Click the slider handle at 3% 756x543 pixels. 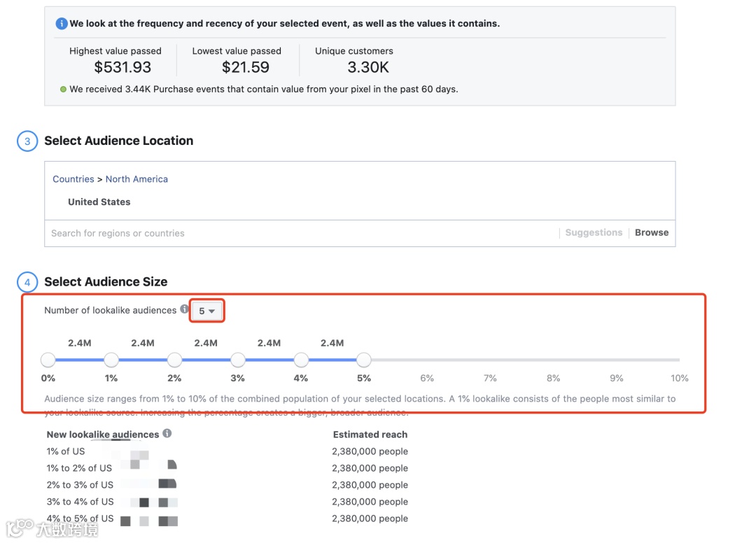238,360
